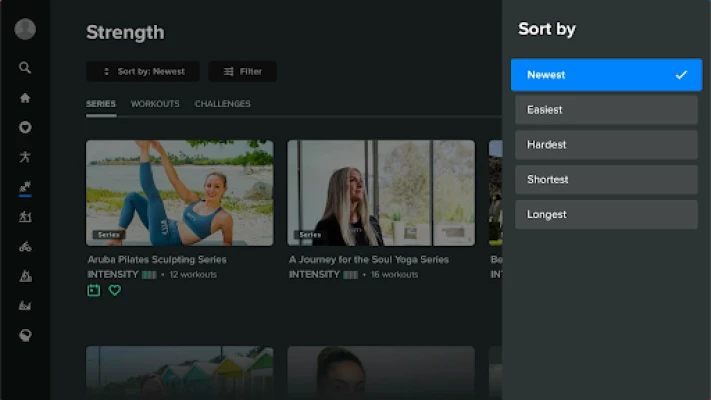Viewport: 711px width, 400px height.
Task: Switch to the Workouts tab
Action: [x=155, y=104]
